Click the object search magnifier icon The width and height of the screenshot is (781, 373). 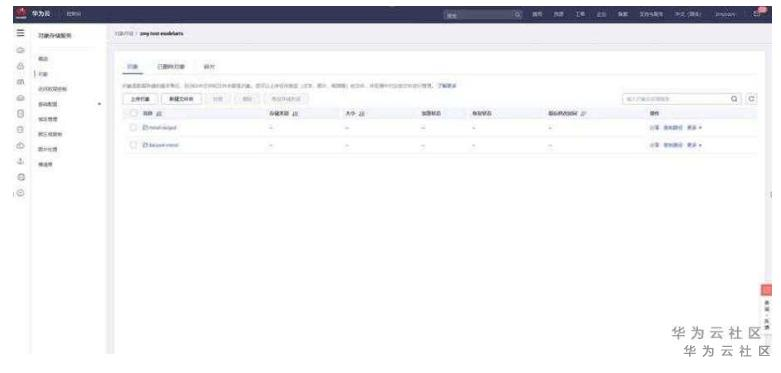(734, 99)
